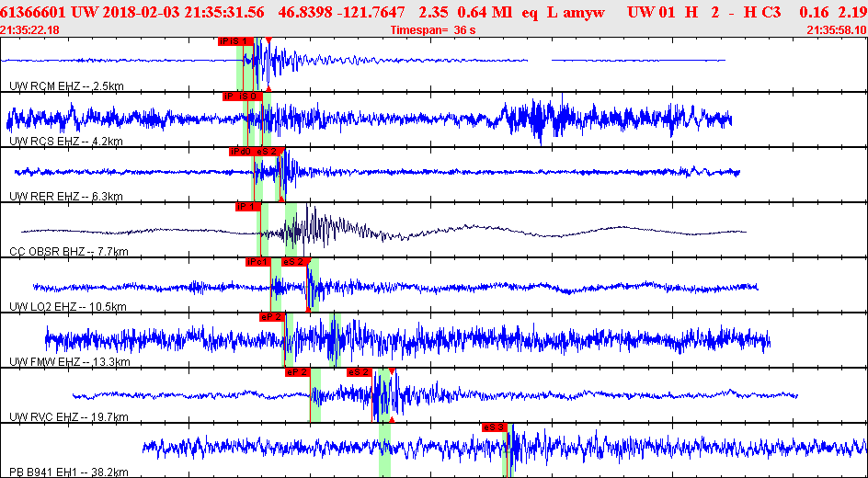Click the bottom red coda triangle on RVC trace
The width and height of the screenshot is (868, 478).
pos(392,420)
